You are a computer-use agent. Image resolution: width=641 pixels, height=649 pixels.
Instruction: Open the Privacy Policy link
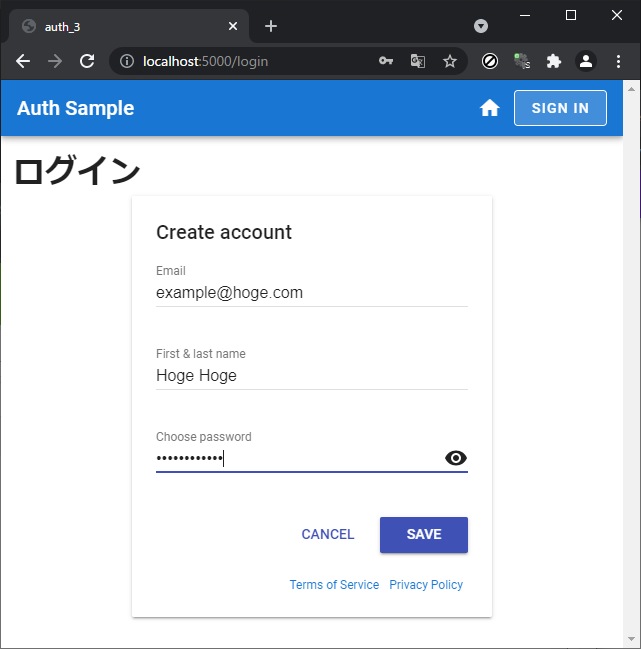(x=426, y=584)
